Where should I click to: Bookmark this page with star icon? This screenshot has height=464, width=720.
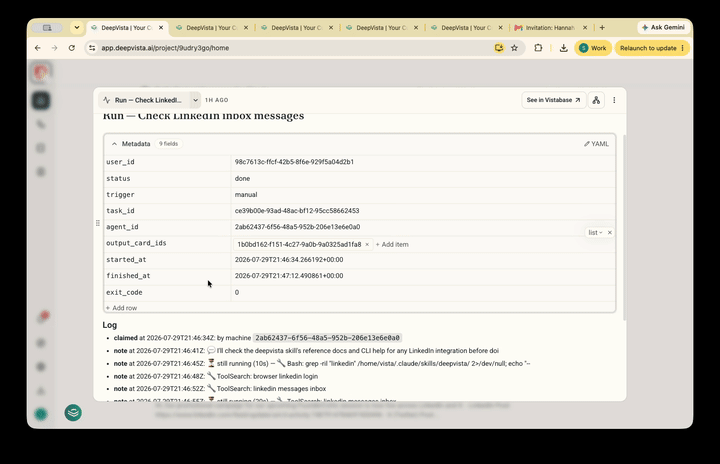pyautogui.click(x=514, y=48)
